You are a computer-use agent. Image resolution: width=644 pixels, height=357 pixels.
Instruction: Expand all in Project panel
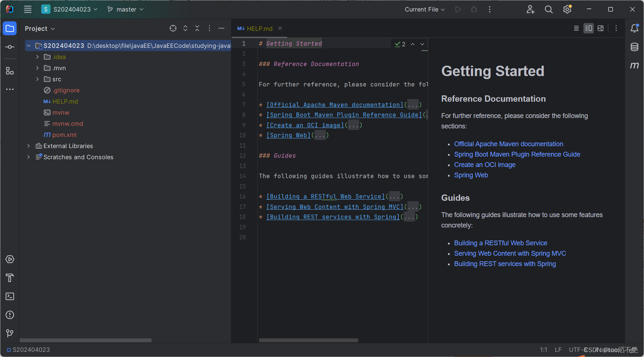[185, 29]
